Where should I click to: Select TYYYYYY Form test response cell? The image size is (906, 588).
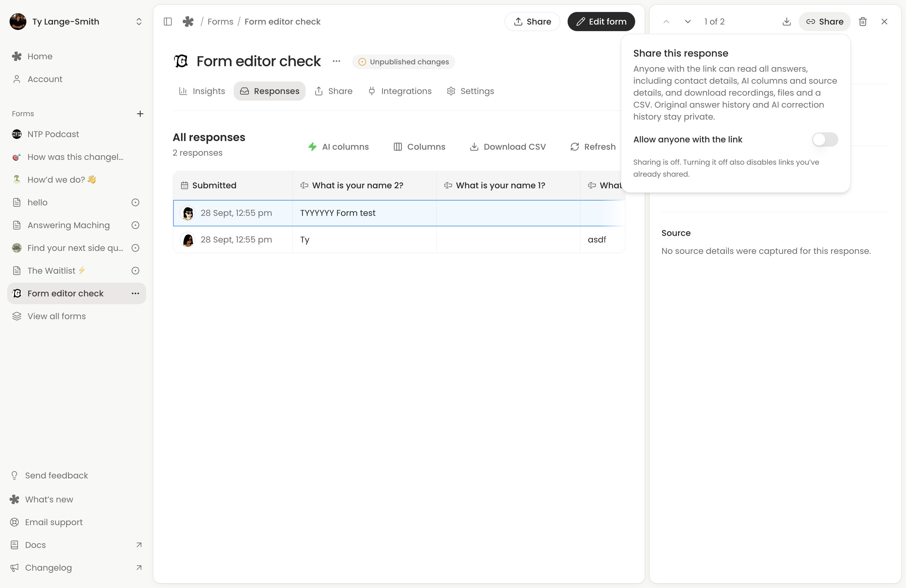pyautogui.click(x=364, y=213)
